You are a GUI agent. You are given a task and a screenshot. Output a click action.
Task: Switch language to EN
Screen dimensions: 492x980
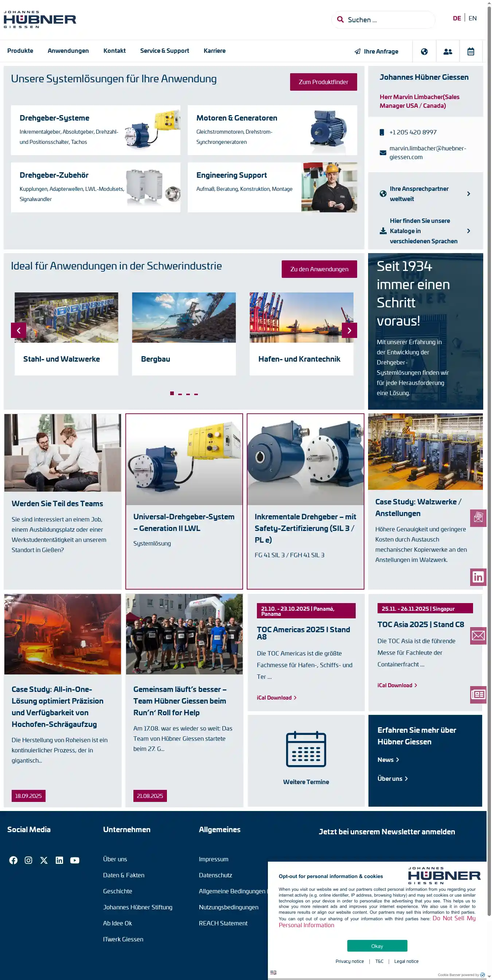point(472,18)
